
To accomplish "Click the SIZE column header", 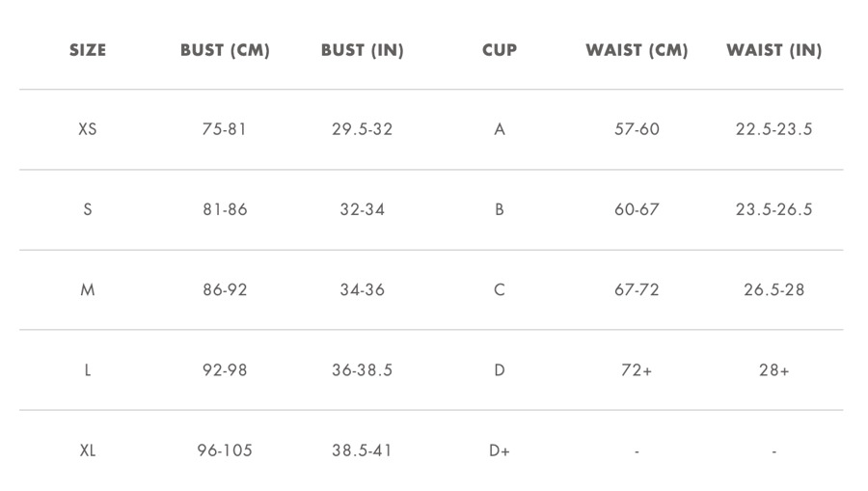I will coord(88,50).
